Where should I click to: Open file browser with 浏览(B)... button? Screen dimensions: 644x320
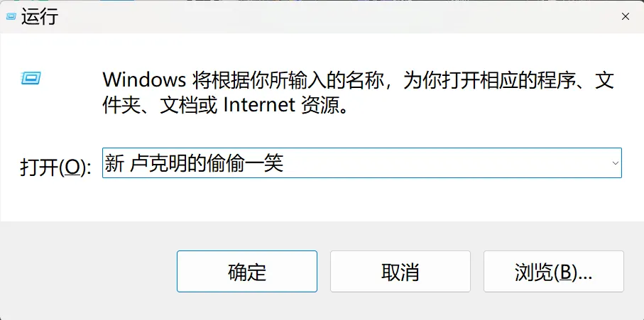[x=554, y=271]
